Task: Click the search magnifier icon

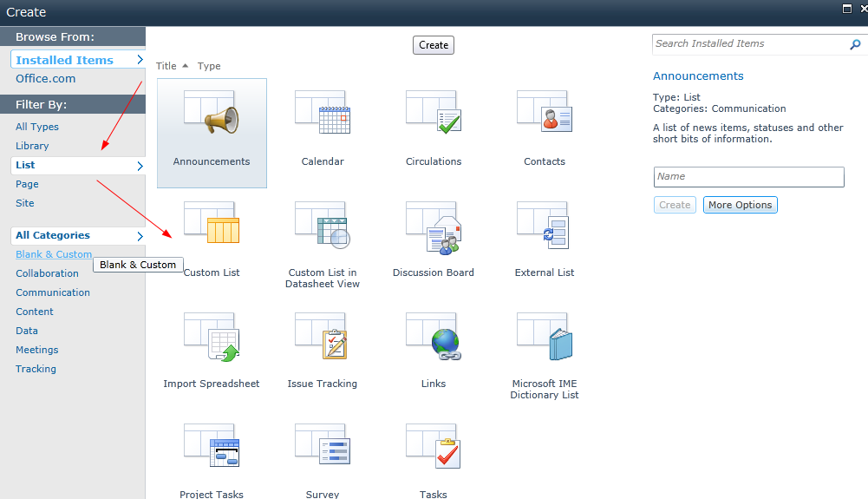Action: pos(855,44)
